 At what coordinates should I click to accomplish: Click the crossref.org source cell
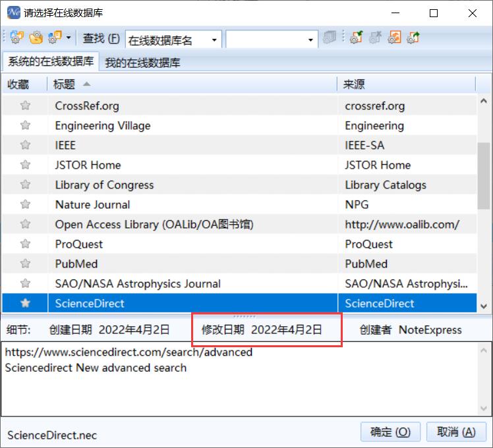click(x=407, y=105)
